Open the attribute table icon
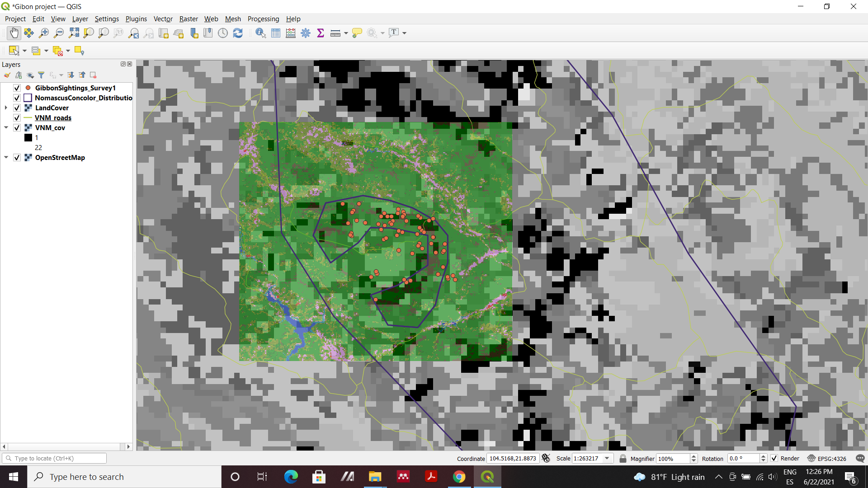The image size is (868, 488). [276, 33]
